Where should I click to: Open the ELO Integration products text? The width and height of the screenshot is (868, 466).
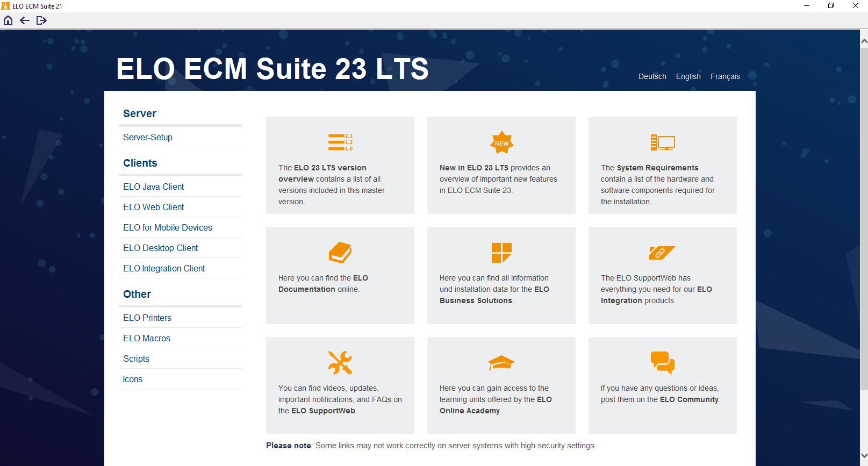tap(656, 289)
